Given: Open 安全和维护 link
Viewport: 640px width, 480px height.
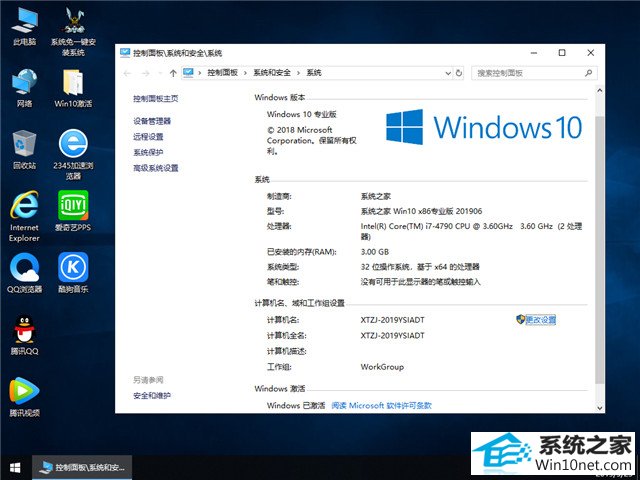Looking at the screenshot, I should pyautogui.click(x=152, y=396).
